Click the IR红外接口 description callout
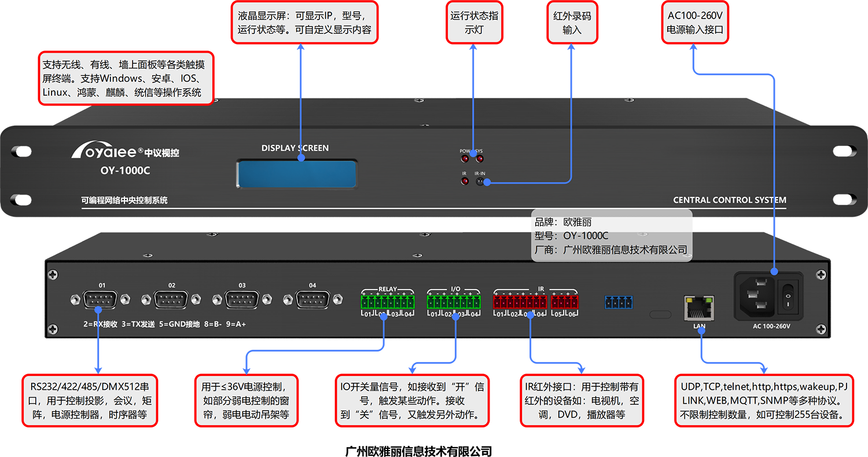868x457 pixels. [x=582, y=401]
